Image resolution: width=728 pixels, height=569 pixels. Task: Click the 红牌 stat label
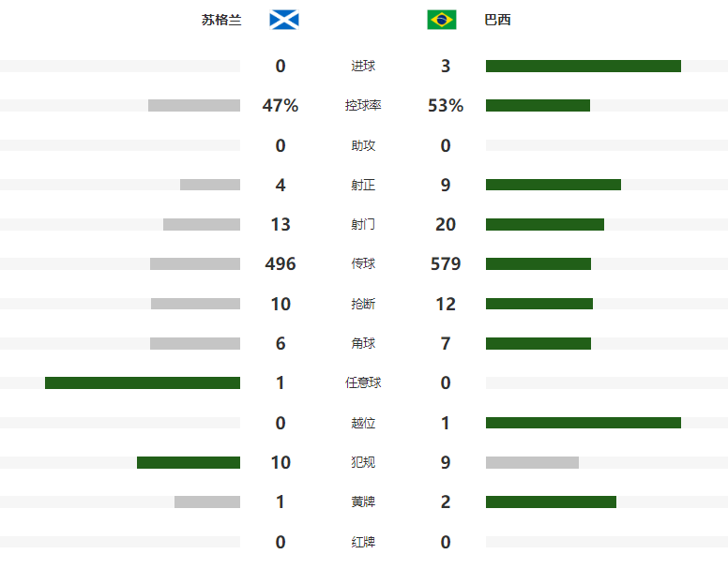[x=363, y=542]
